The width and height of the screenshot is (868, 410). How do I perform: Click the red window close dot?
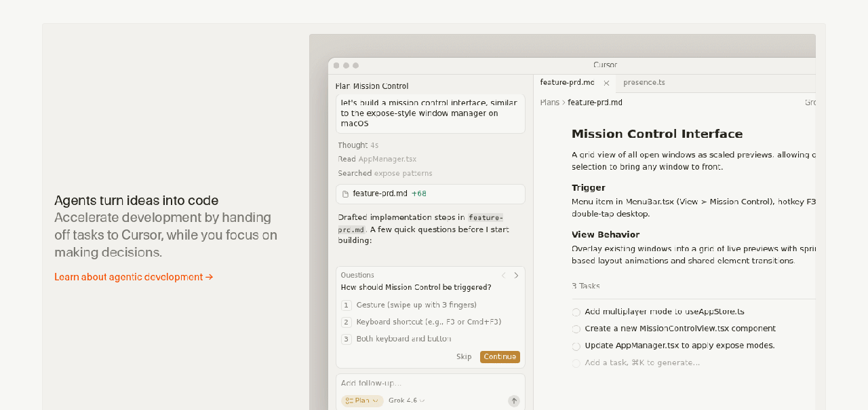pyautogui.click(x=336, y=66)
